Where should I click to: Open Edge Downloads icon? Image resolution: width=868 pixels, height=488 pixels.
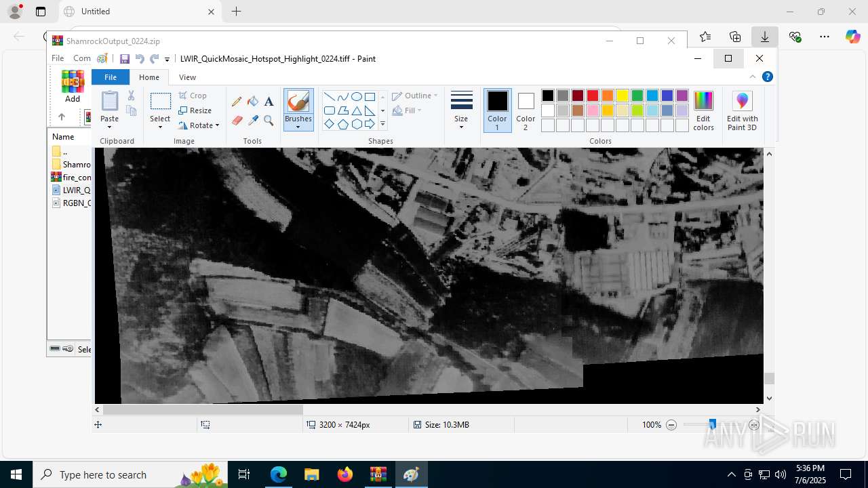click(765, 37)
